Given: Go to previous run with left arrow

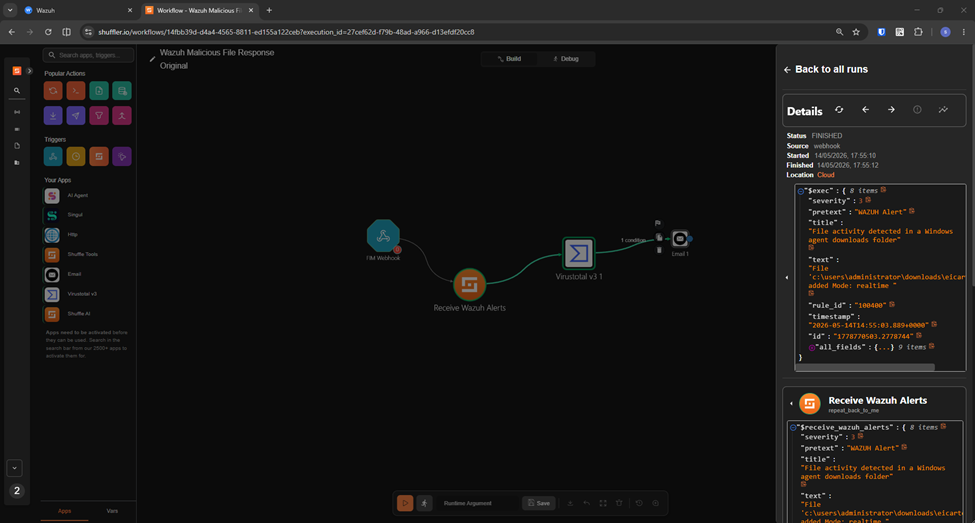Looking at the screenshot, I should pos(866,110).
